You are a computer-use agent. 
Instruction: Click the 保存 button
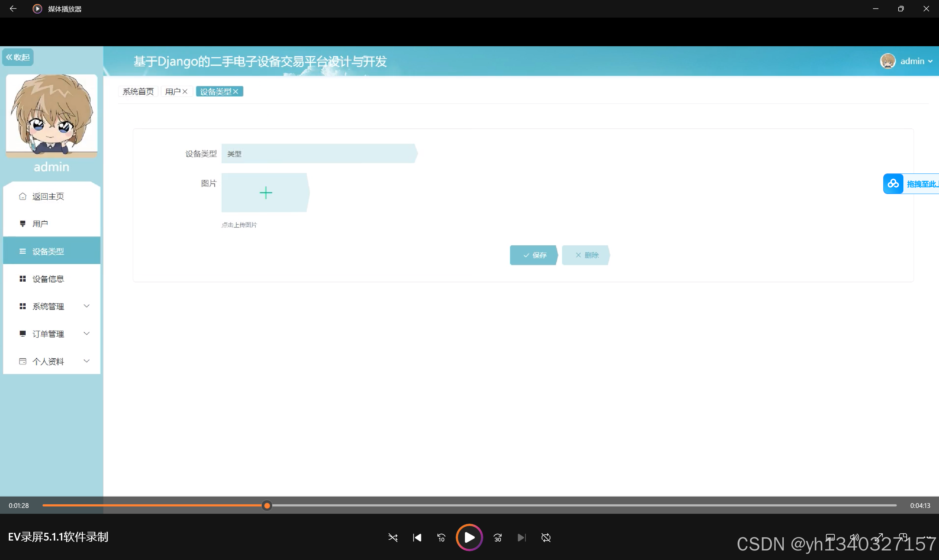coord(534,255)
